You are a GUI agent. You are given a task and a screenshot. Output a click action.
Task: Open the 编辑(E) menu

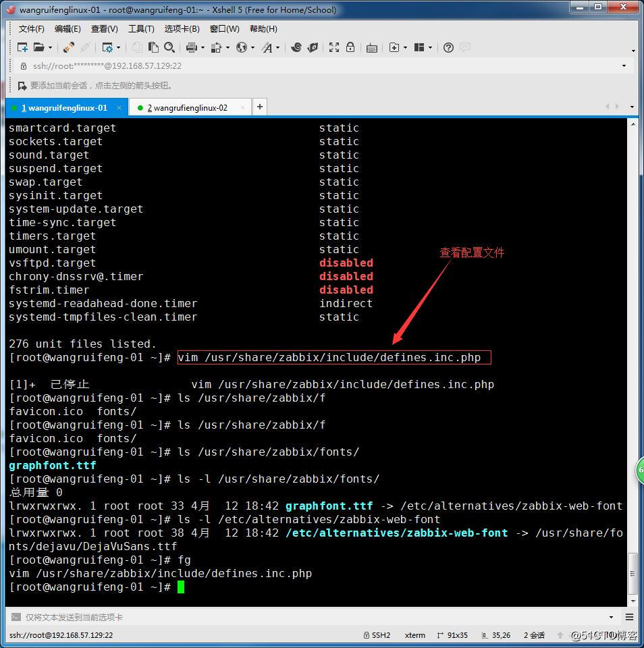[68, 29]
